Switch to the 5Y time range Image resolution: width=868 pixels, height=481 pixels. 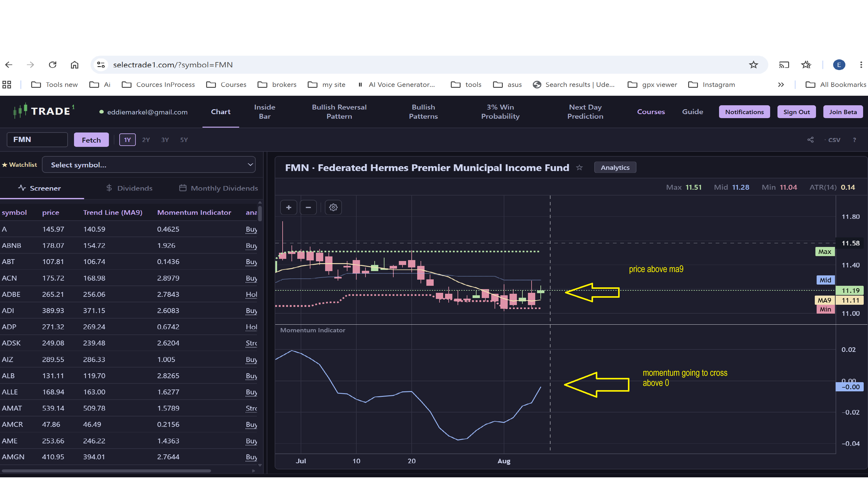click(x=184, y=140)
